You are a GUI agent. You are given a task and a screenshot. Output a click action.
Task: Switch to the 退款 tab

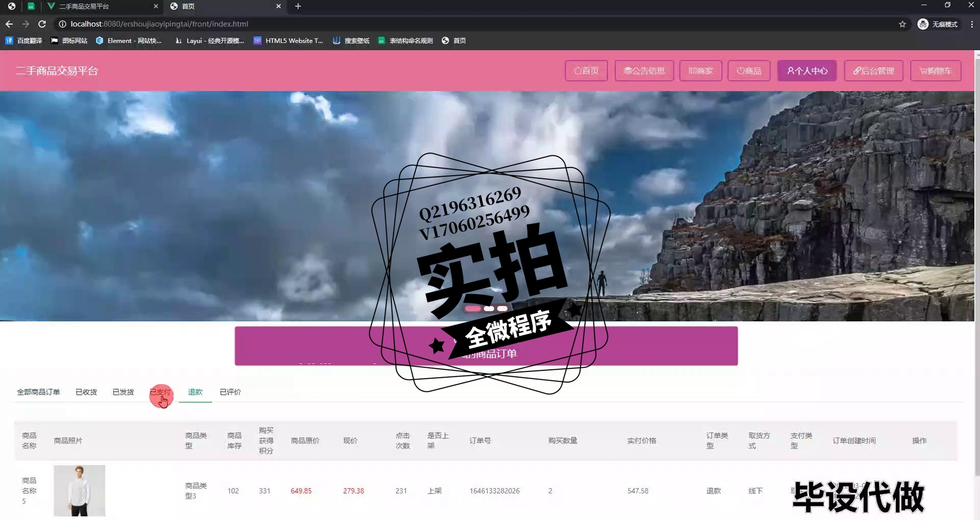tap(195, 392)
